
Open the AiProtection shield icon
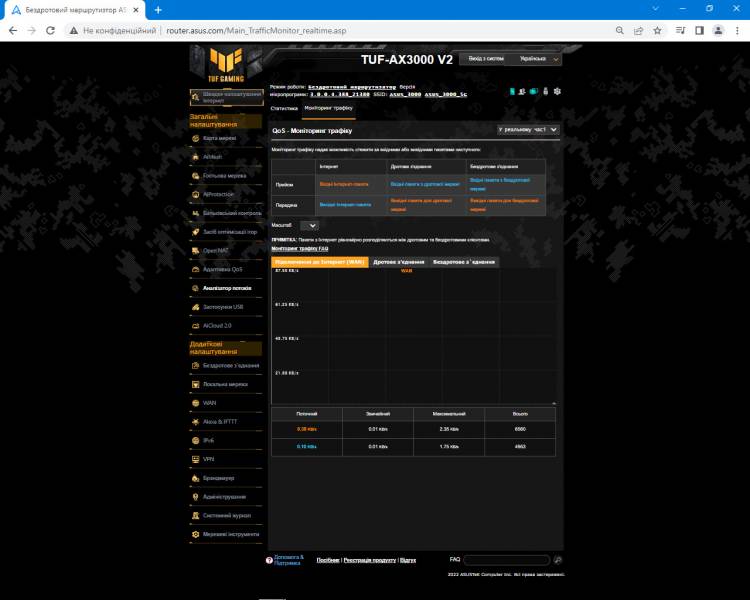195,194
